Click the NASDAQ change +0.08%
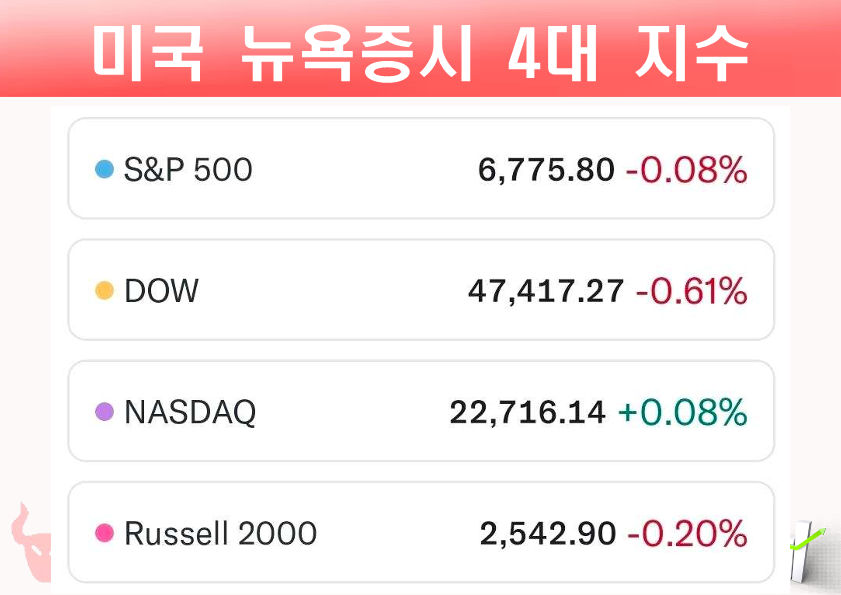The width and height of the screenshot is (841, 595). (683, 412)
